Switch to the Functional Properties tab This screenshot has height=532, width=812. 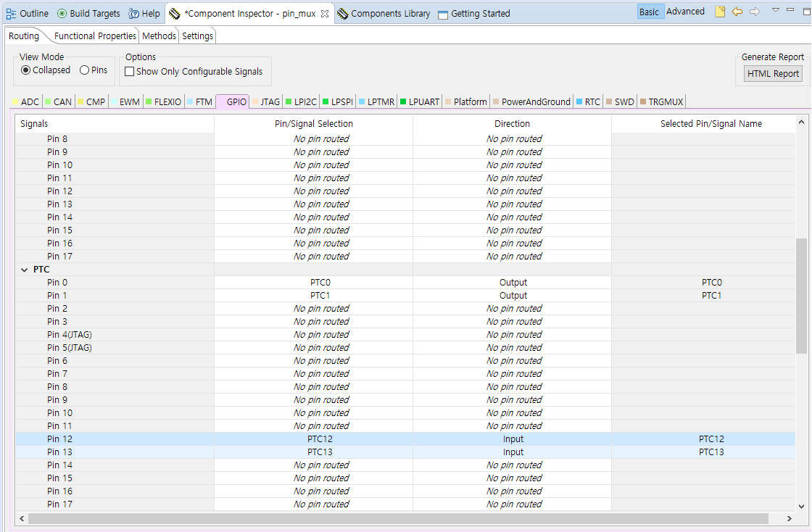point(96,36)
